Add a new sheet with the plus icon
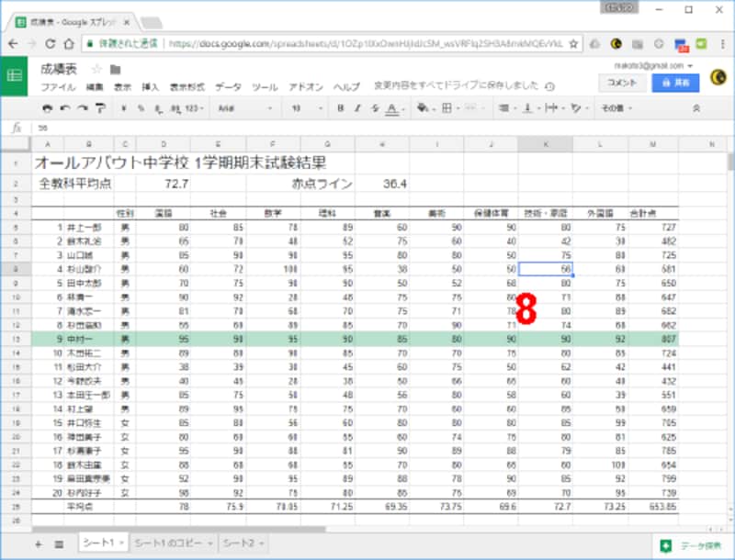This screenshot has width=735, height=560. (38, 544)
